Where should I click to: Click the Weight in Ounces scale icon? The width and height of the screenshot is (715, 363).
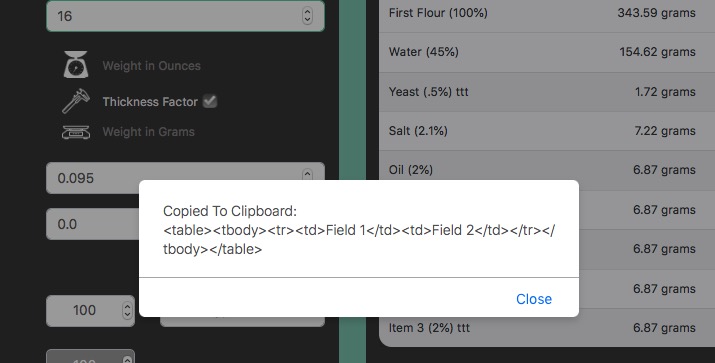coord(76,64)
